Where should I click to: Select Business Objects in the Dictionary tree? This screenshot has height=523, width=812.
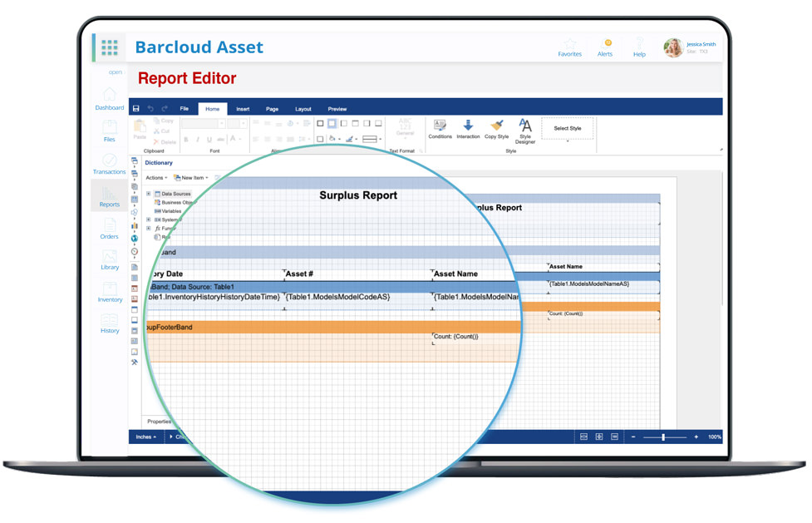coord(175,203)
